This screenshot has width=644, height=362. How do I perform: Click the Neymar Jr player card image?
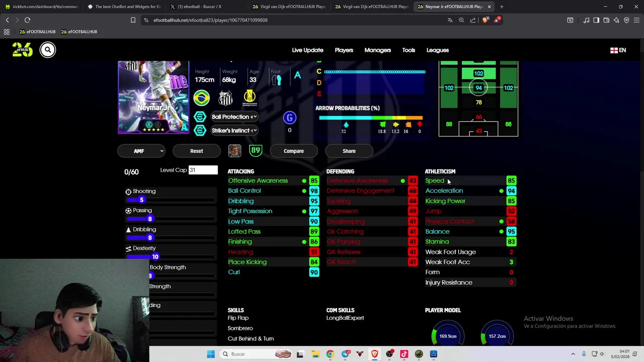tap(153, 98)
